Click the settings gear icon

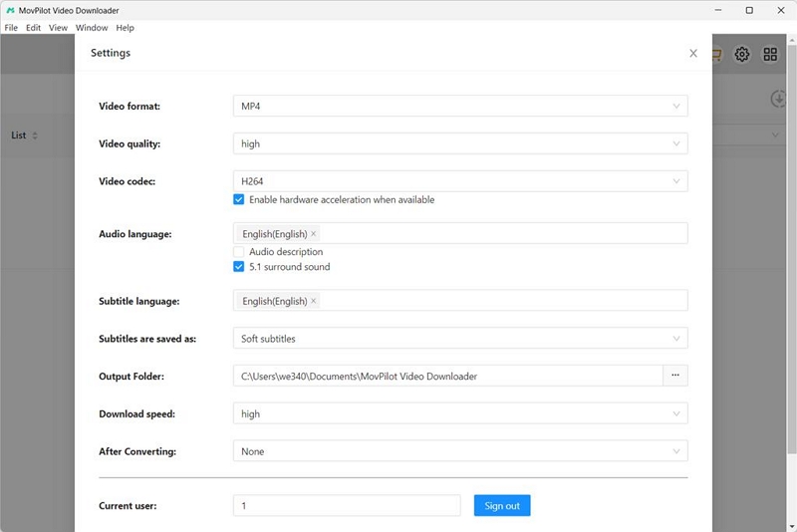[742, 55]
